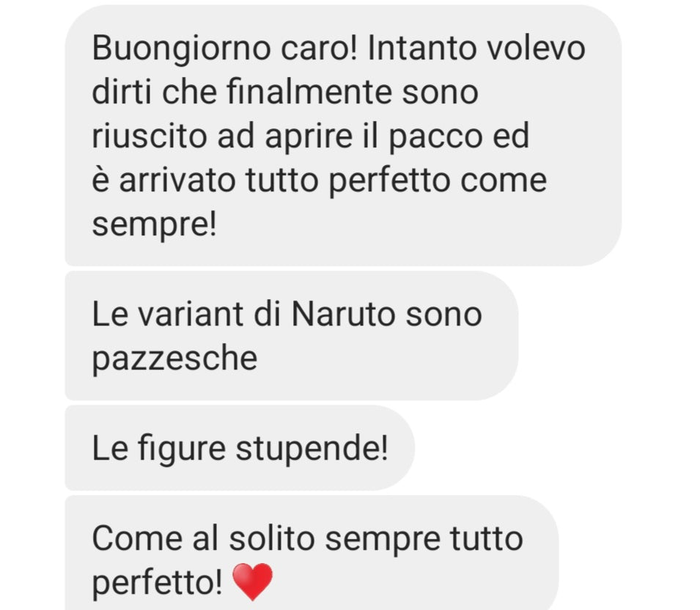Select the "Buongiorno caro!" message bubble
This screenshot has height=610, width=700.
coord(343,136)
